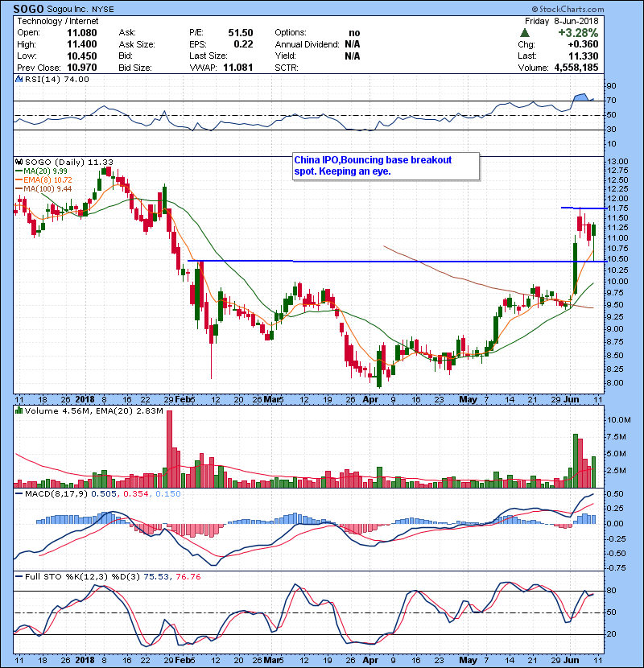Click the 10.0M volume axis label
644x668 pixels.
tap(619, 420)
